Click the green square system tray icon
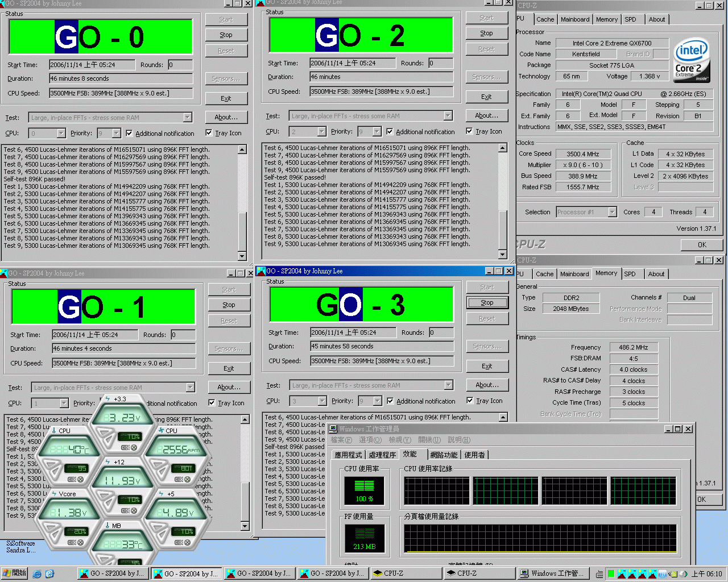728x582 pixels. [611, 573]
